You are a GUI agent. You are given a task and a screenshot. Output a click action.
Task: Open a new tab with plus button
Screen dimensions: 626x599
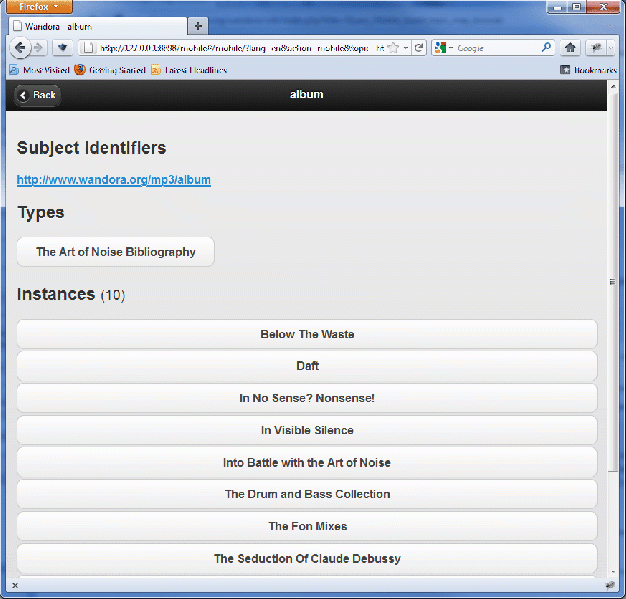coord(198,26)
